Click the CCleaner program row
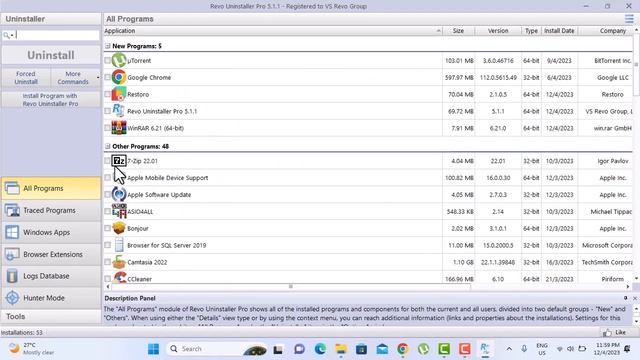This screenshot has height=360, width=640. click(x=368, y=279)
